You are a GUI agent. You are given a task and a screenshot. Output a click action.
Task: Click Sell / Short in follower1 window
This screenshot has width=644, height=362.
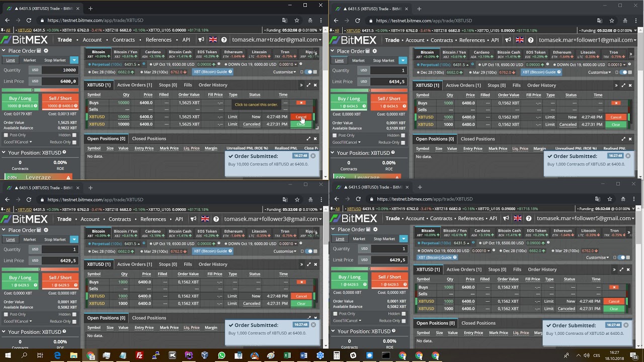coord(389,102)
